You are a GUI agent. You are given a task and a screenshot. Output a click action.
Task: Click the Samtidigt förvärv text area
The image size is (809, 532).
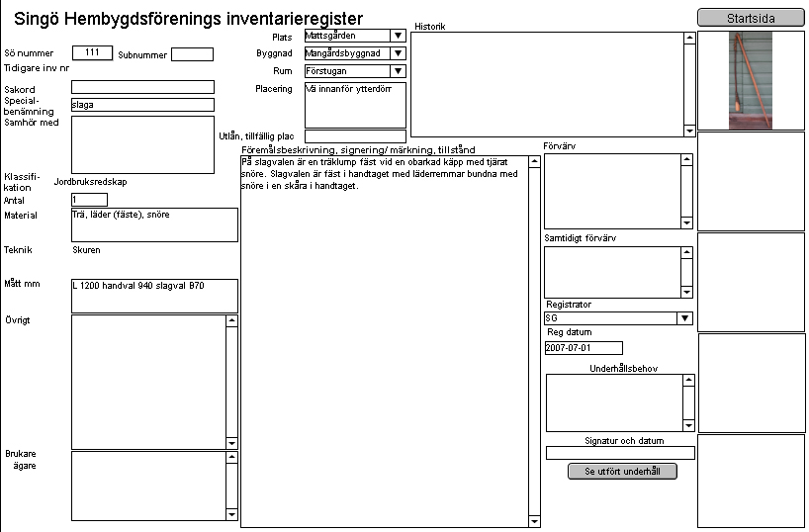click(x=612, y=273)
